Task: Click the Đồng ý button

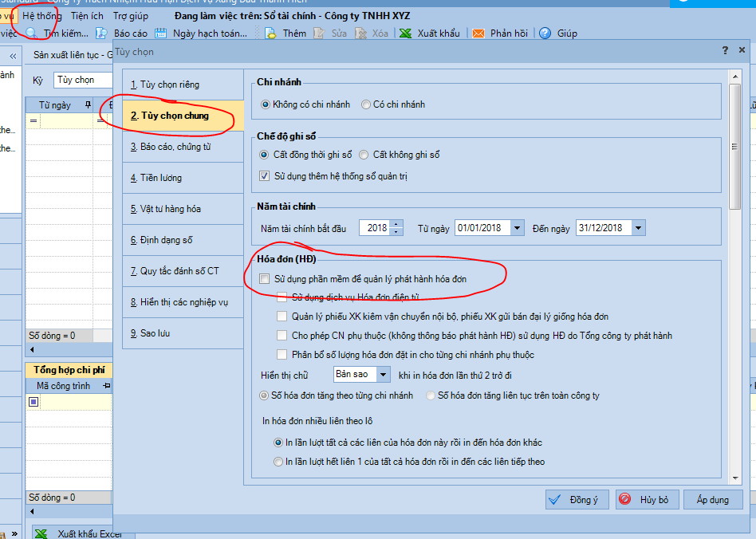Action: (x=577, y=500)
